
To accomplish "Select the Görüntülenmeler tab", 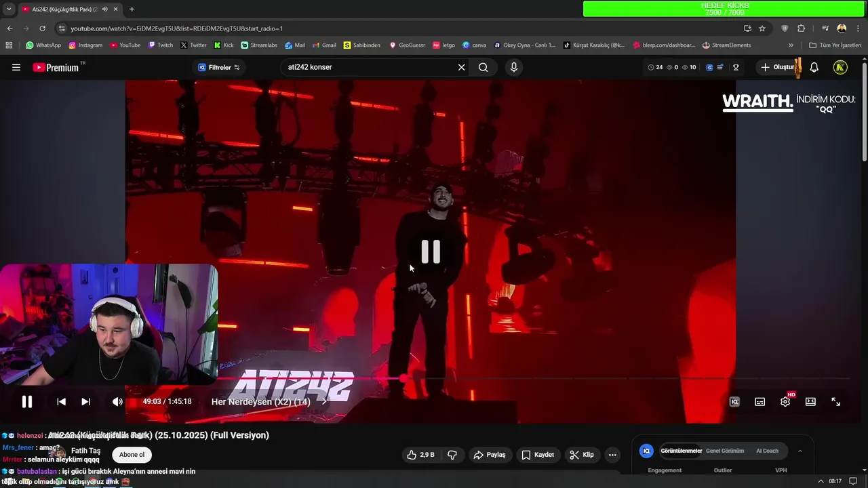I will click(681, 451).
